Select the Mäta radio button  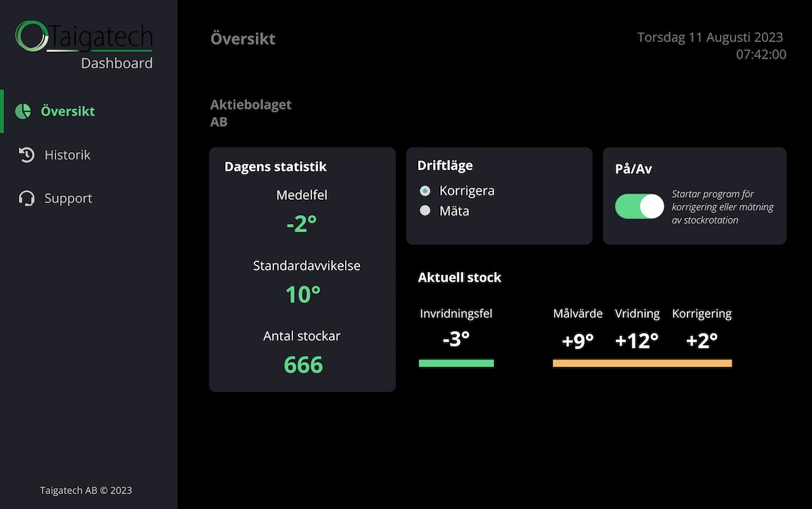click(x=425, y=211)
